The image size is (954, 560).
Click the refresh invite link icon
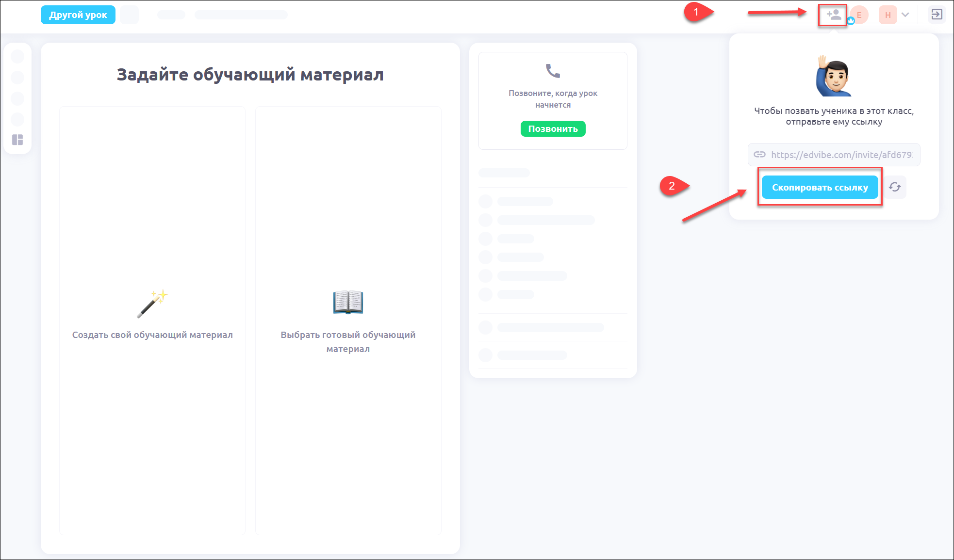pyautogui.click(x=895, y=187)
